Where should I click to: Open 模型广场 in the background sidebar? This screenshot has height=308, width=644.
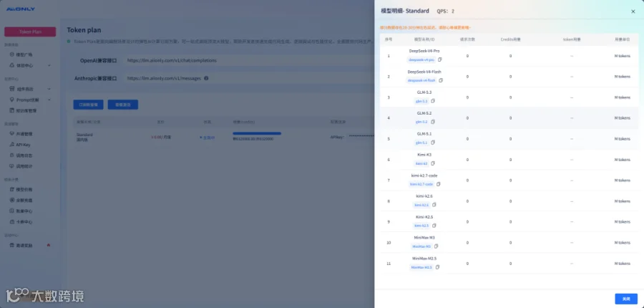coord(24,54)
